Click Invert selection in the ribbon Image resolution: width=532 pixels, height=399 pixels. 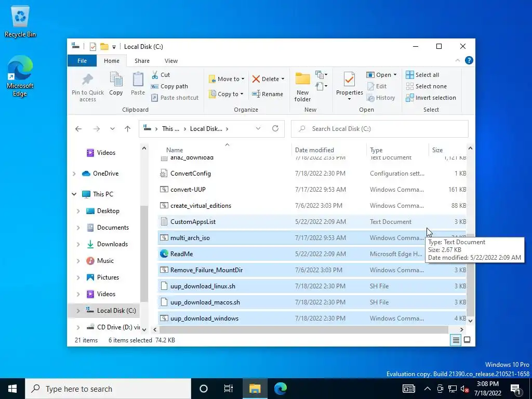431,98
